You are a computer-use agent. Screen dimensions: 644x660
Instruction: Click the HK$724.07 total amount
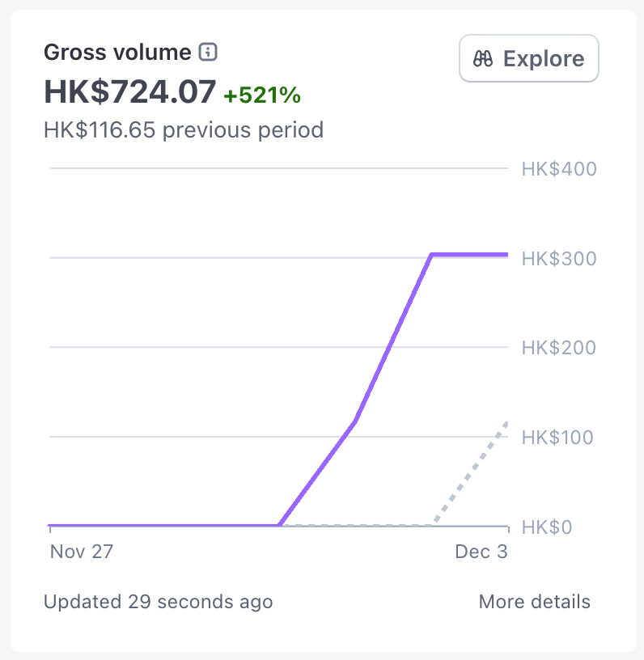pos(129,92)
